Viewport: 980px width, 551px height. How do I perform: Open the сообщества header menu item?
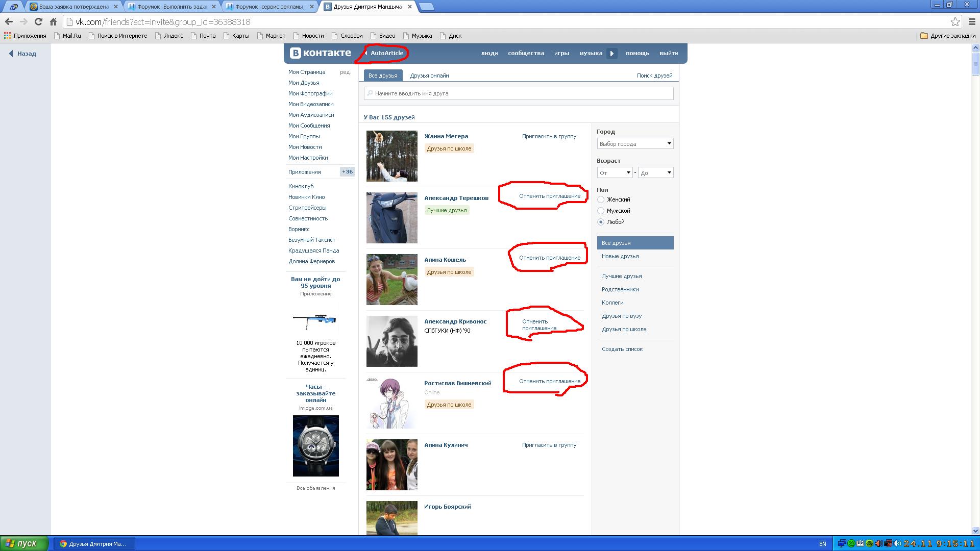526,53
